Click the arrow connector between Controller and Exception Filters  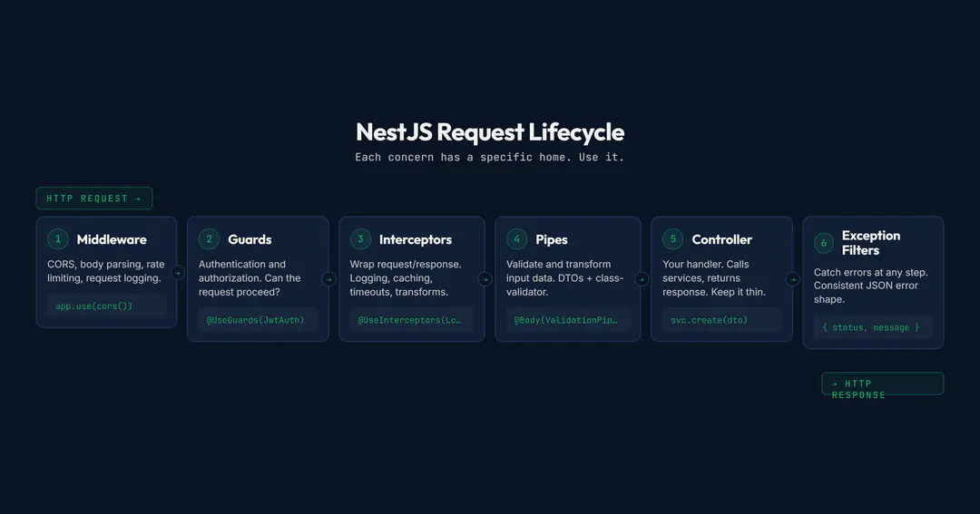[x=793, y=279]
